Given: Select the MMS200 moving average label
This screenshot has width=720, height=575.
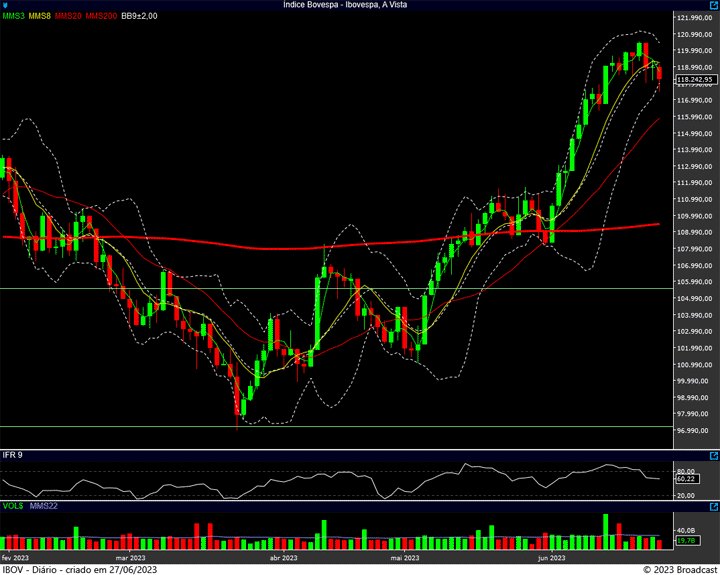Looking at the screenshot, I should click(101, 17).
